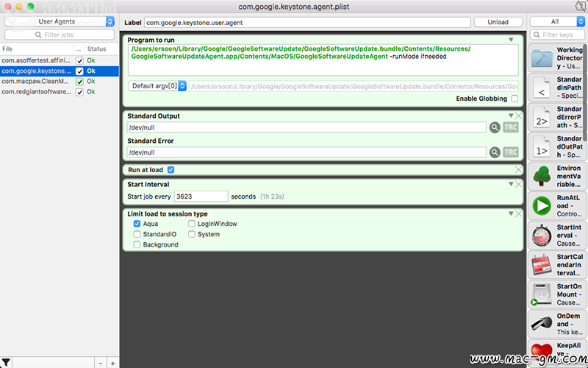Click the grayed argv[0] path field
588x368 pixels.
[x=354, y=86]
